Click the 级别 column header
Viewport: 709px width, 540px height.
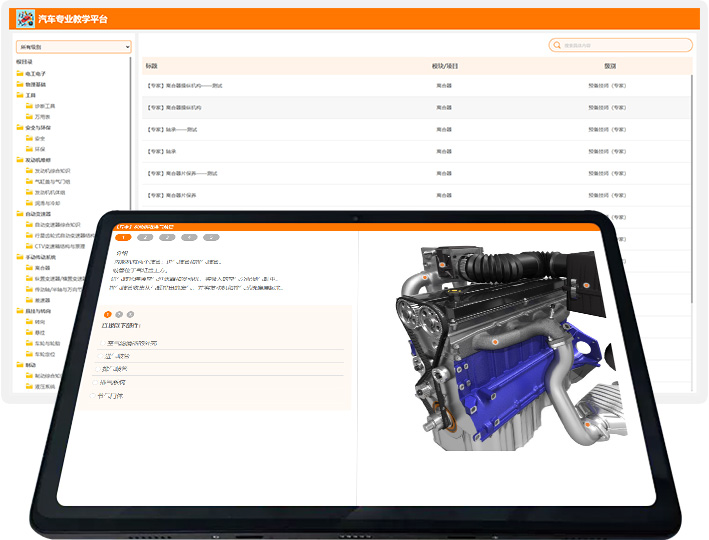pos(610,66)
